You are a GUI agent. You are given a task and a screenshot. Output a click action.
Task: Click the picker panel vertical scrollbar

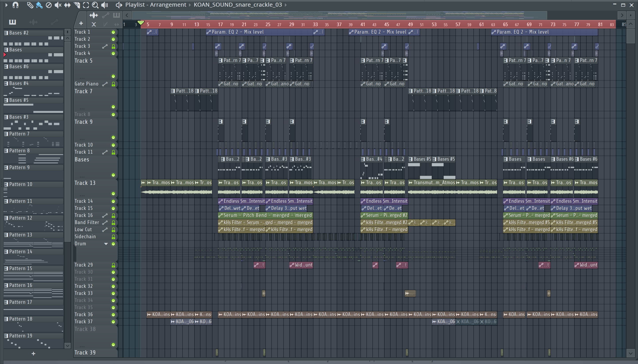(x=67, y=141)
